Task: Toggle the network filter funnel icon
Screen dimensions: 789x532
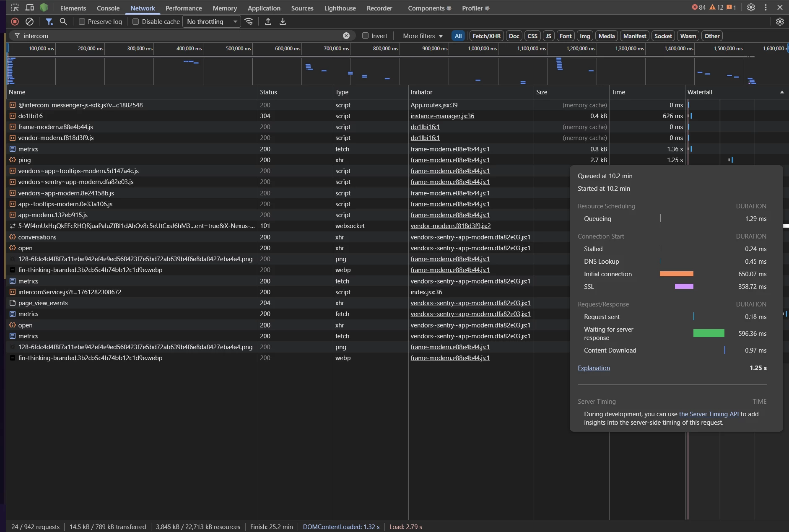Action: click(49, 21)
